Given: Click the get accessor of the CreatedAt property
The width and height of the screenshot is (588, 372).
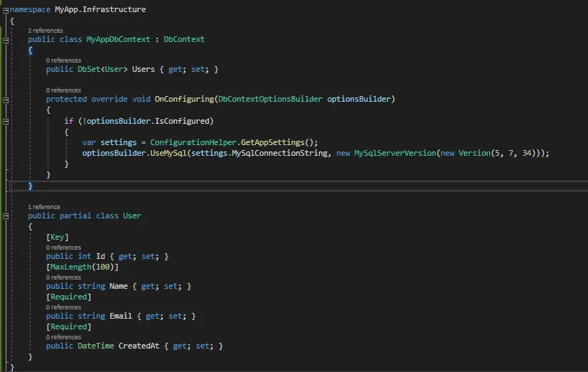Looking at the screenshot, I should click(180, 346).
